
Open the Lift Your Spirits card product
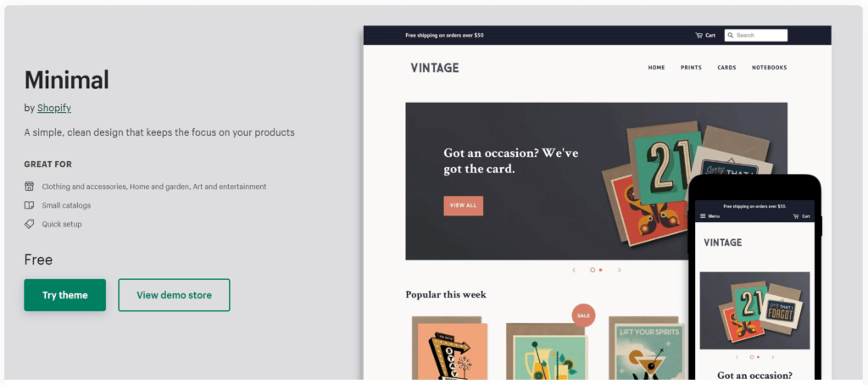coord(647,349)
